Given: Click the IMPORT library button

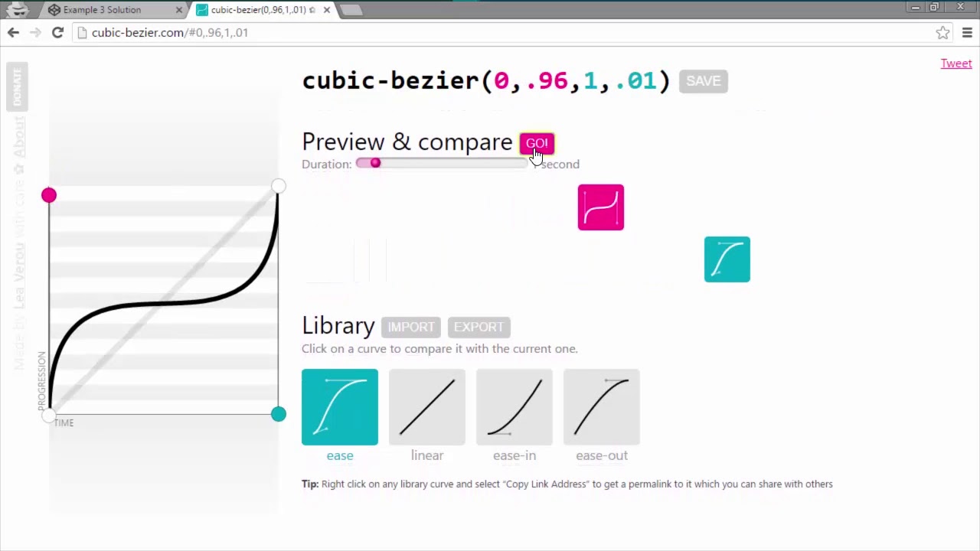Looking at the screenshot, I should pyautogui.click(x=411, y=327).
